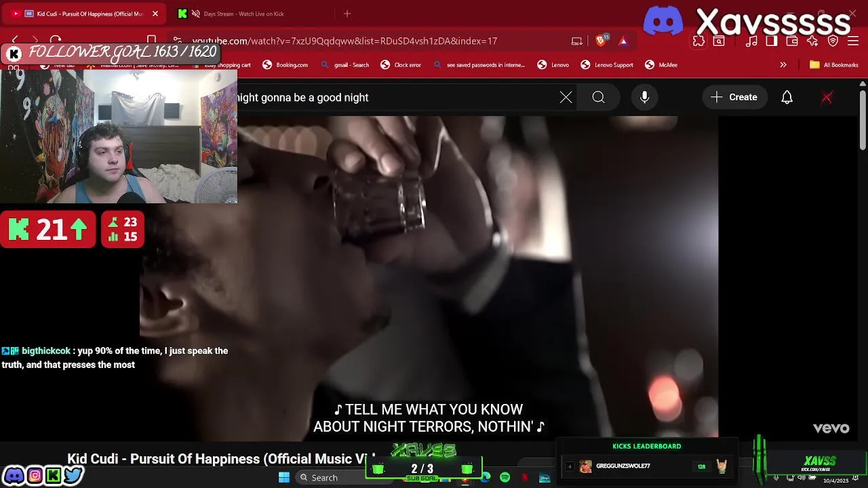Switch to the Kid Cudi YouTube tab
This screenshot has width=868, height=488.
click(x=85, y=14)
